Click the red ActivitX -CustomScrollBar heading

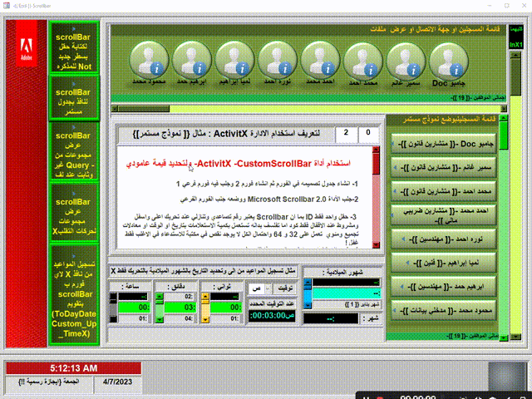(x=239, y=164)
